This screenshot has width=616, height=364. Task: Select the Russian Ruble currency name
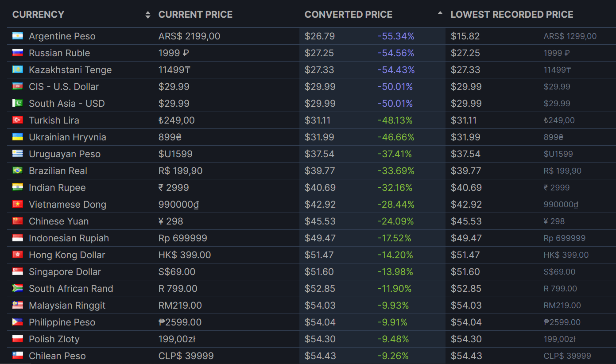[59, 53]
